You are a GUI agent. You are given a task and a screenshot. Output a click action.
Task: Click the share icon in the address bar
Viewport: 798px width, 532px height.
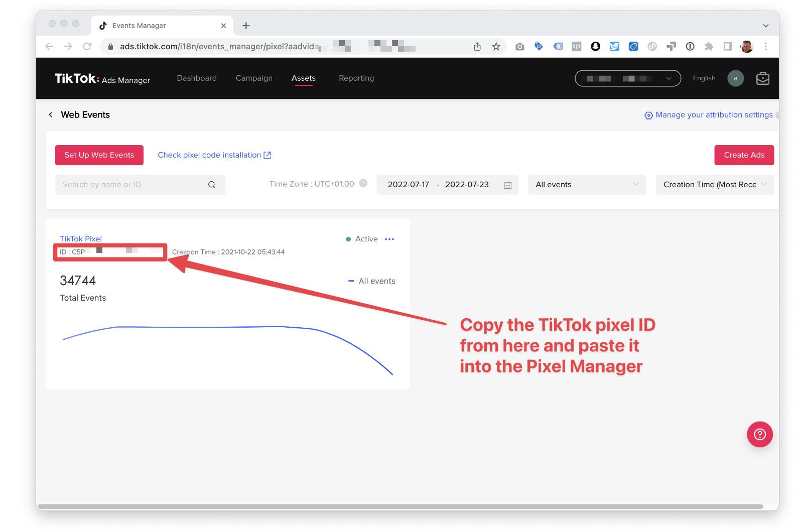[x=477, y=46]
